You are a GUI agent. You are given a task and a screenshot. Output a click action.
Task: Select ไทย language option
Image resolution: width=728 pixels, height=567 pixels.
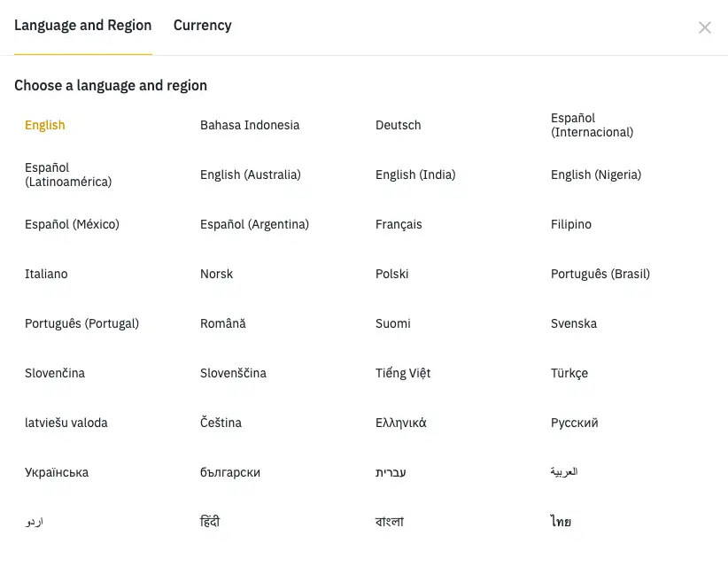[561, 522]
